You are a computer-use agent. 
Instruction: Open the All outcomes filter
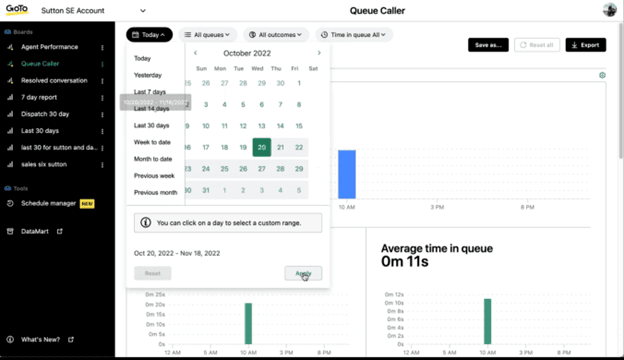[x=276, y=35]
